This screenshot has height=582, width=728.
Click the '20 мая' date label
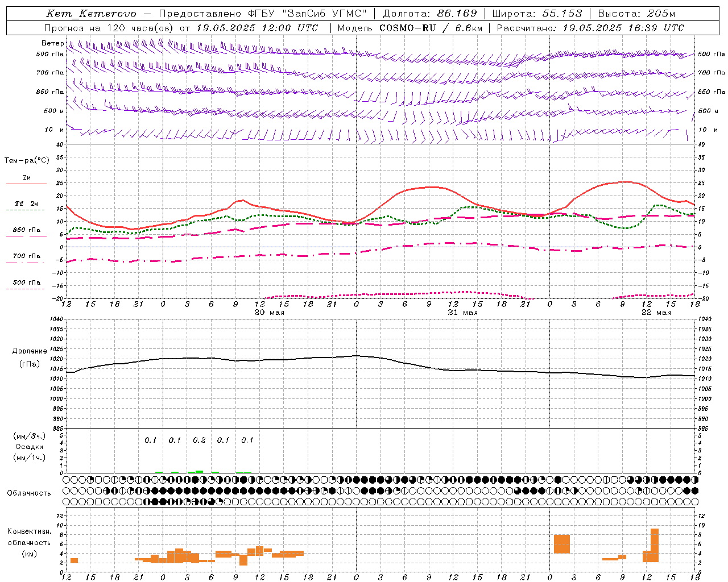[270, 313]
